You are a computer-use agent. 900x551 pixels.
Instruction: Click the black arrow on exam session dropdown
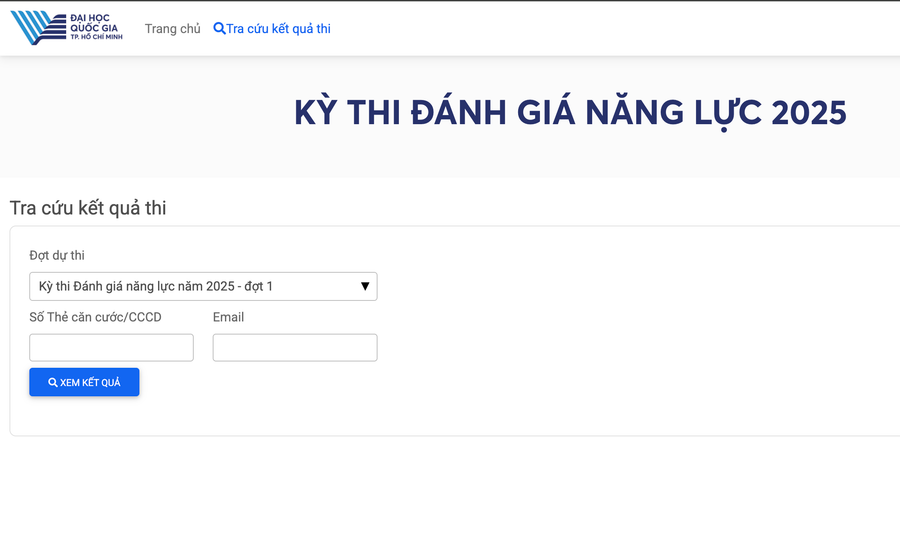(x=366, y=287)
